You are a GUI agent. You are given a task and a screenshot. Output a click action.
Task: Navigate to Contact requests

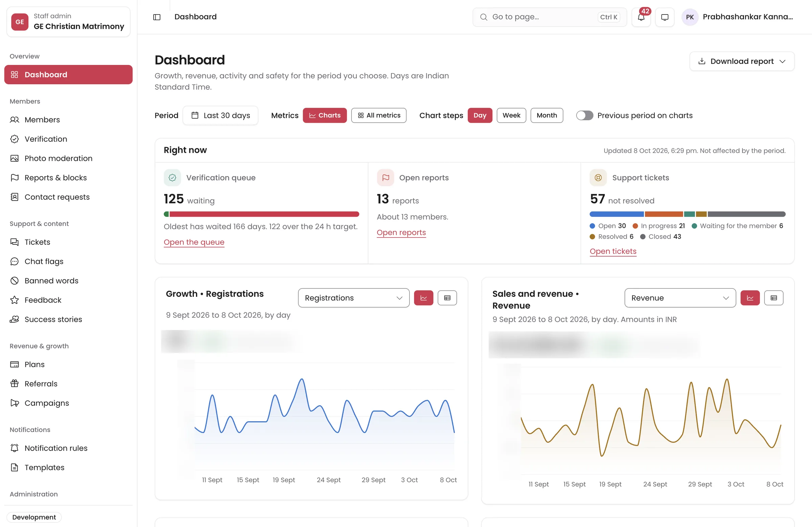click(x=68, y=197)
